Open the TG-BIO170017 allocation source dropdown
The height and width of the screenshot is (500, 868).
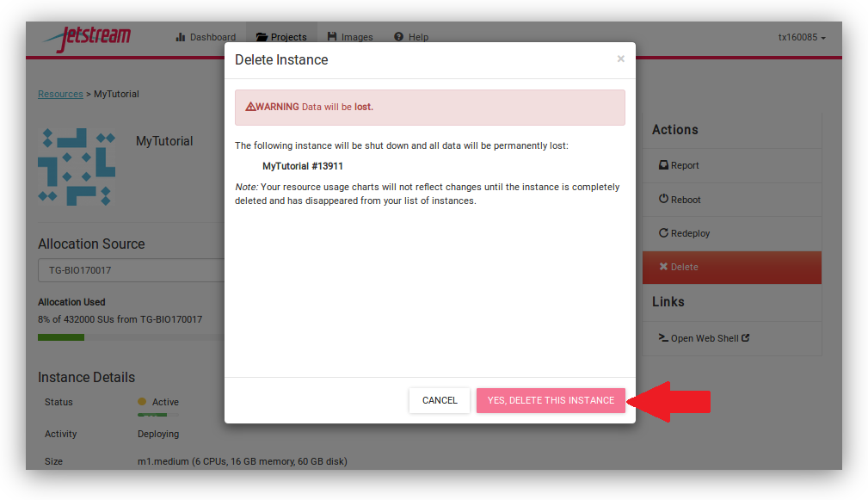pos(129,270)
